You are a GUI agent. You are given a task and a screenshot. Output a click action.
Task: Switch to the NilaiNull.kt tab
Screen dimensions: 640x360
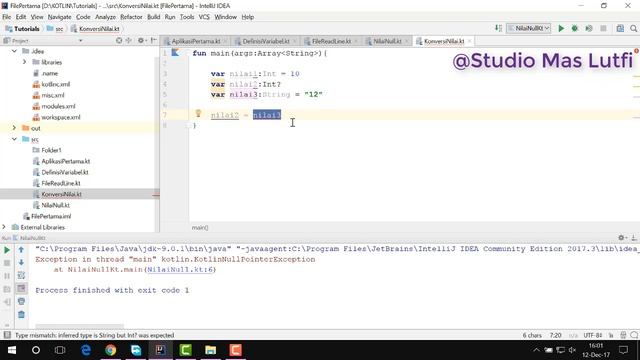coord(387,41)
